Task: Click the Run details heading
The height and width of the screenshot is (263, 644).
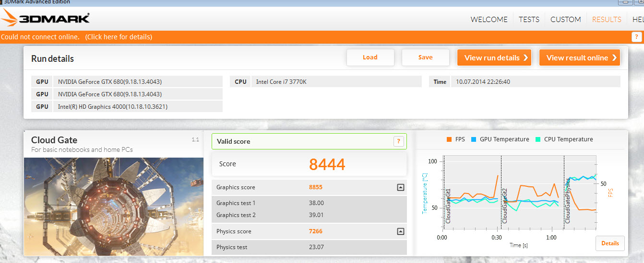Action: [53, 59]
